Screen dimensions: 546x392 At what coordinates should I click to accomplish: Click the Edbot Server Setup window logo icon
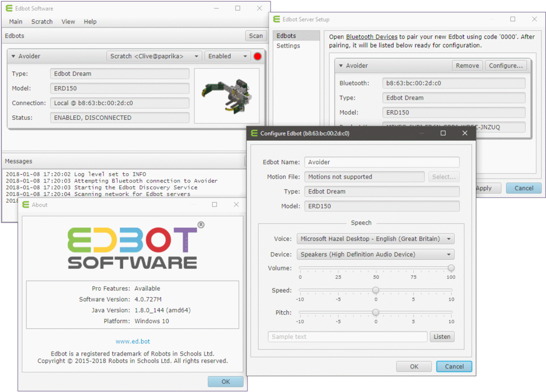point(277,19)
